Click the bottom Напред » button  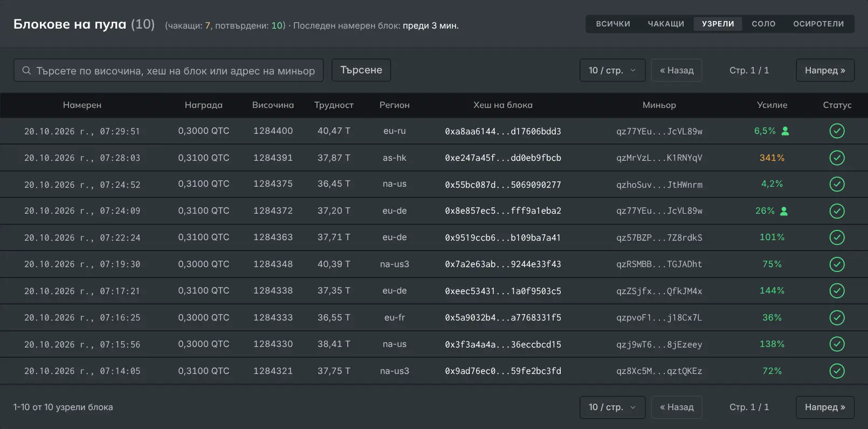pos(825,407)
